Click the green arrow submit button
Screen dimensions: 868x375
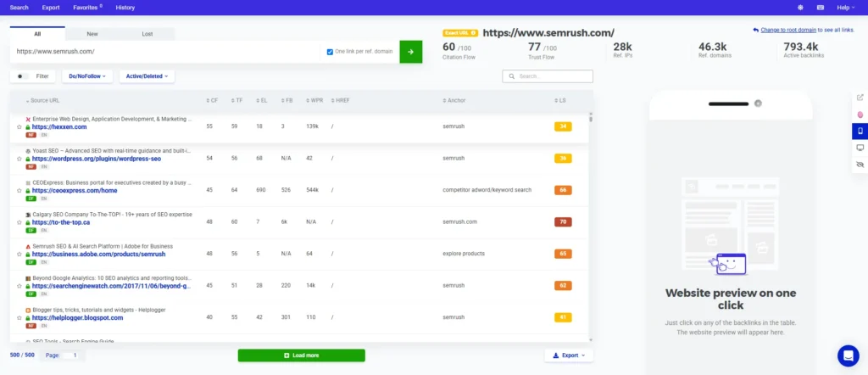(x=411, y=52)
